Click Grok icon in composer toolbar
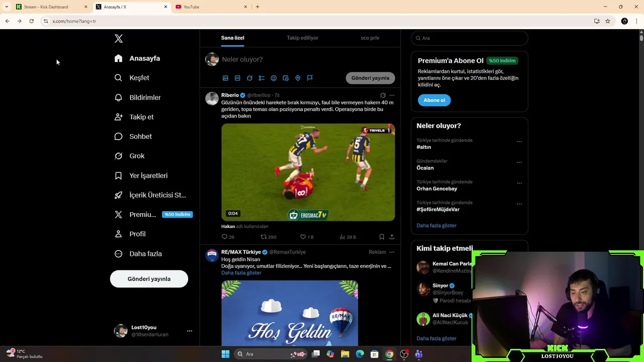The image size is (644, 362). [x=250, y=78]
